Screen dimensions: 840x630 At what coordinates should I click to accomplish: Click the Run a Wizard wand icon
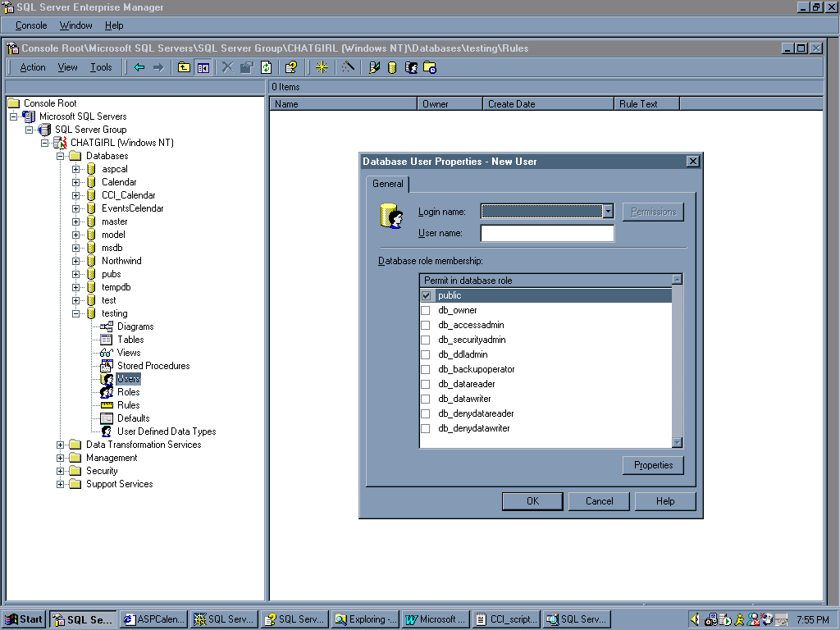348,67
